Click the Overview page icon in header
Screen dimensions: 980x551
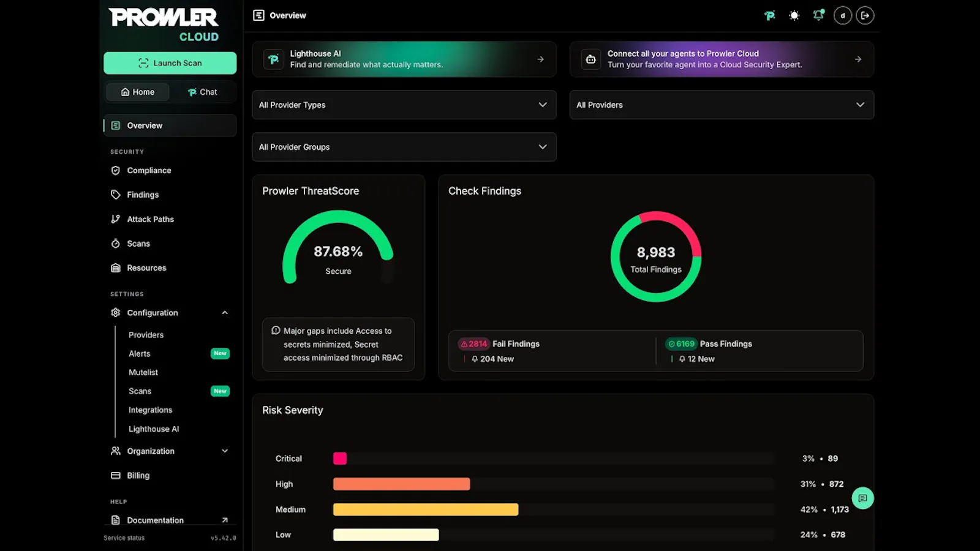point(258,15)
